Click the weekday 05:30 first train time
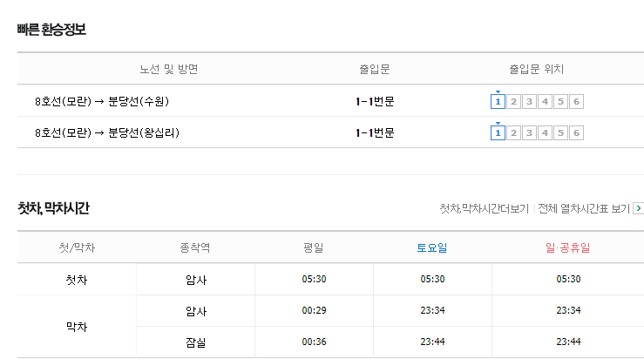This screenshot has width=644, height=359. point(315,280)
